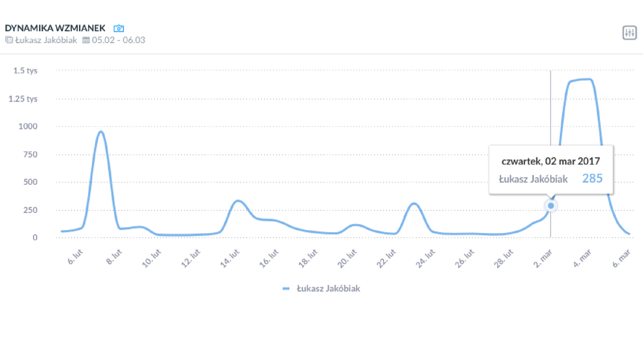This screenshot has width=644, height=337.
Task: Click the calendar icon beside date range
Action: pos(86,40)
